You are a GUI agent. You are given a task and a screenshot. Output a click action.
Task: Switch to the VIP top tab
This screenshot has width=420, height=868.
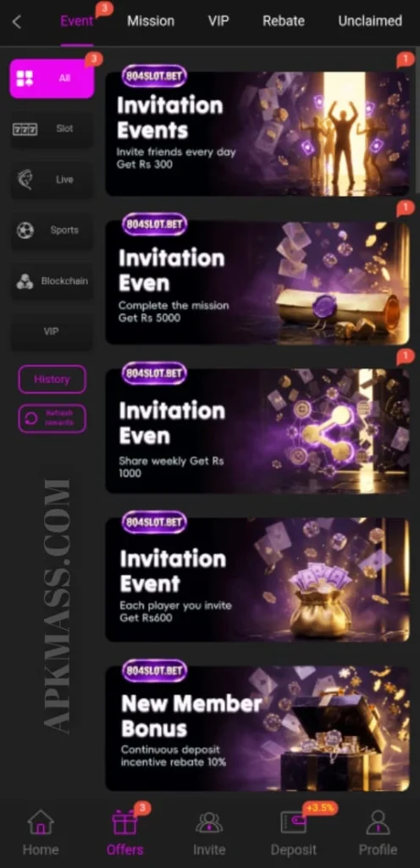tap(218, 21)
